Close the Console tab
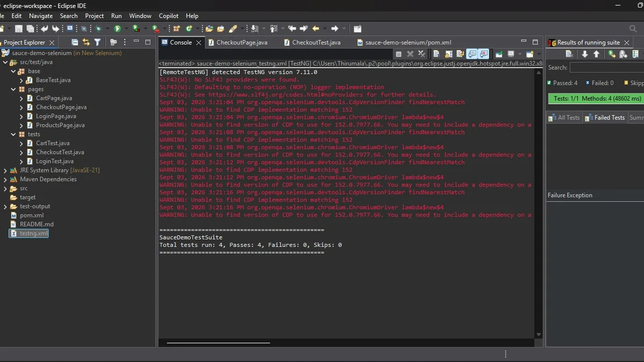Image resolution: width=644 pixels, height=362 pixels. click(x=199, y=42)
